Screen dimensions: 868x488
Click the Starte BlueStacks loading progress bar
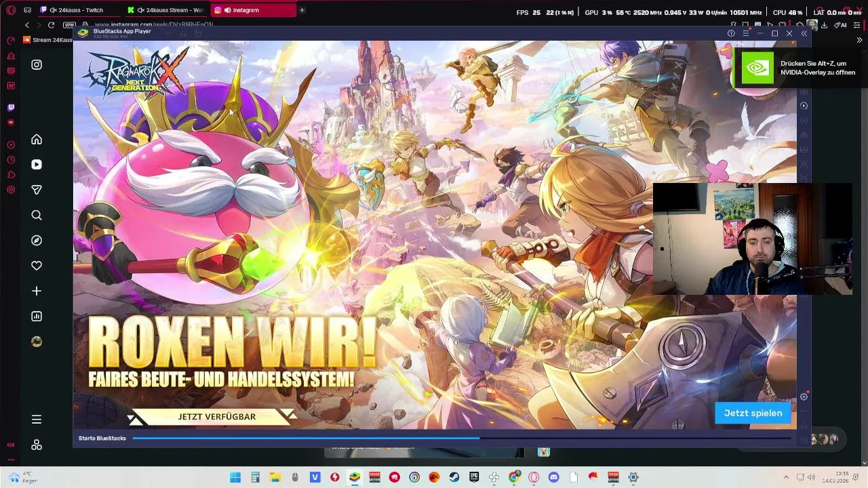461,439
